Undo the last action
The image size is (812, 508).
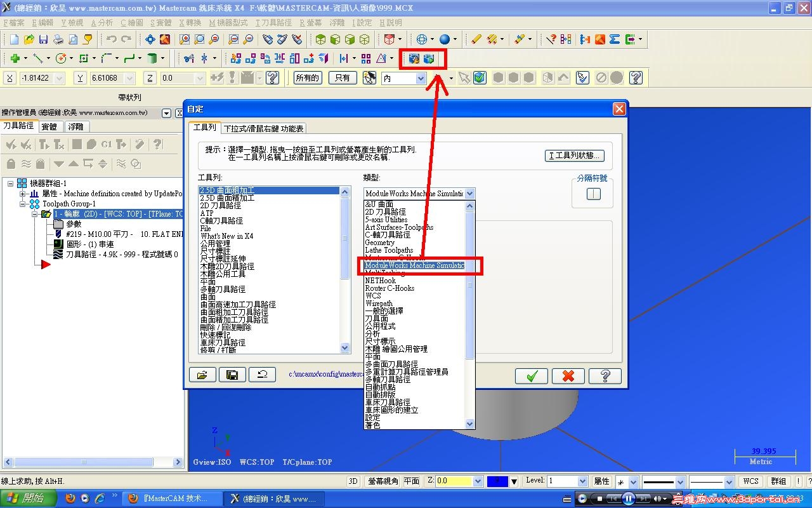[112, 39]
